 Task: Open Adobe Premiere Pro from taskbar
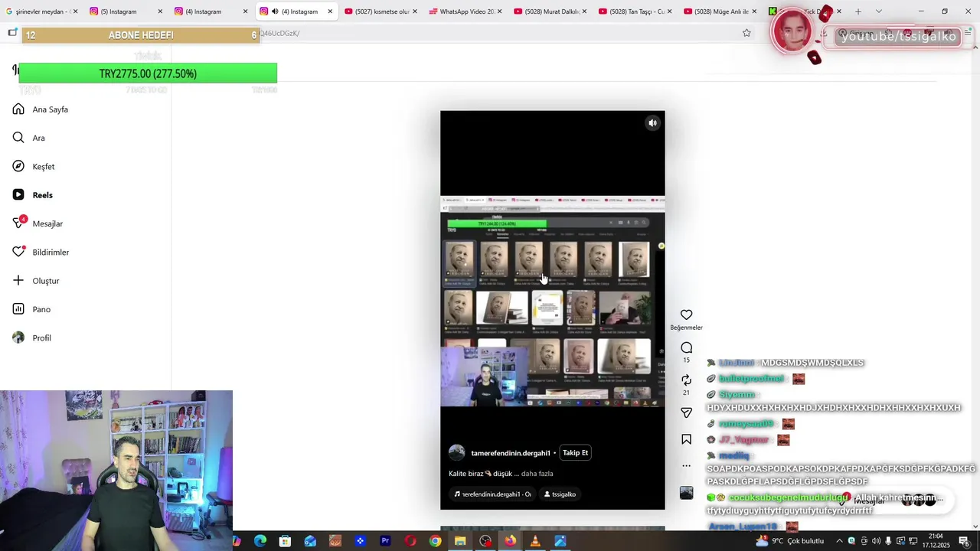pos(385,541)
